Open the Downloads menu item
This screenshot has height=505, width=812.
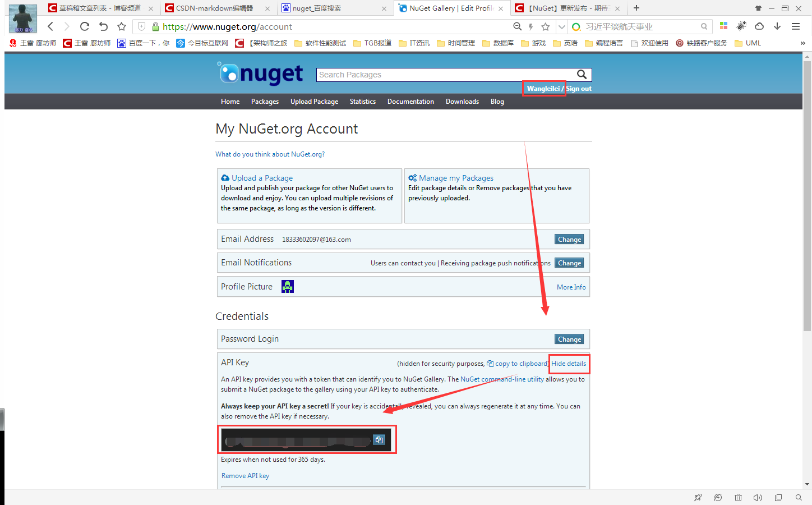[x=462, y=102]
